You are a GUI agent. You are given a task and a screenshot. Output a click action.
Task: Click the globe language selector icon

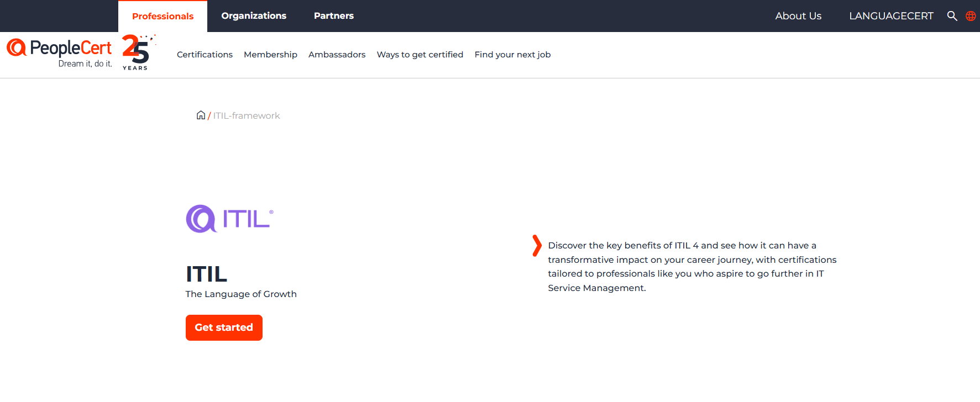(x=971, y=16)
